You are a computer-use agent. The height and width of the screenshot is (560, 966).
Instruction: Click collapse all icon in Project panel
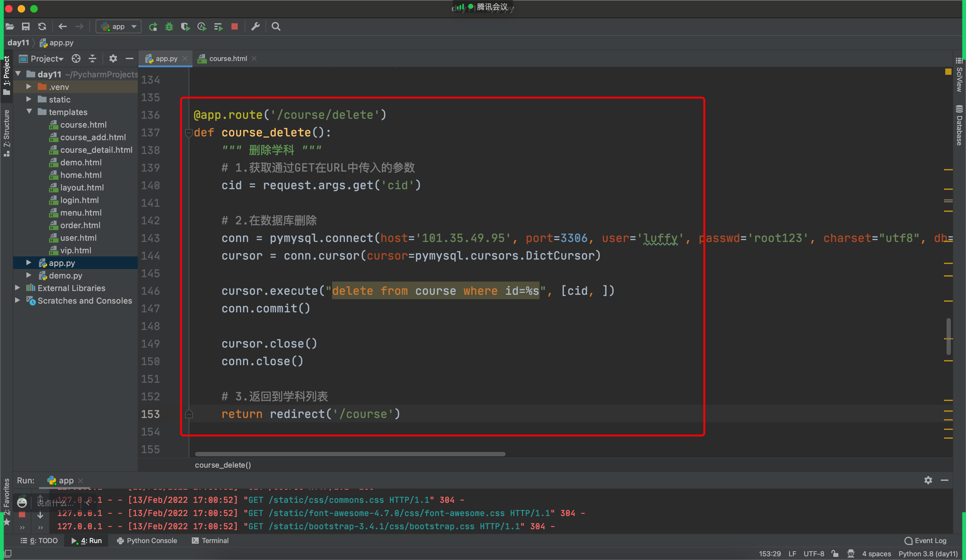point(92,58)
